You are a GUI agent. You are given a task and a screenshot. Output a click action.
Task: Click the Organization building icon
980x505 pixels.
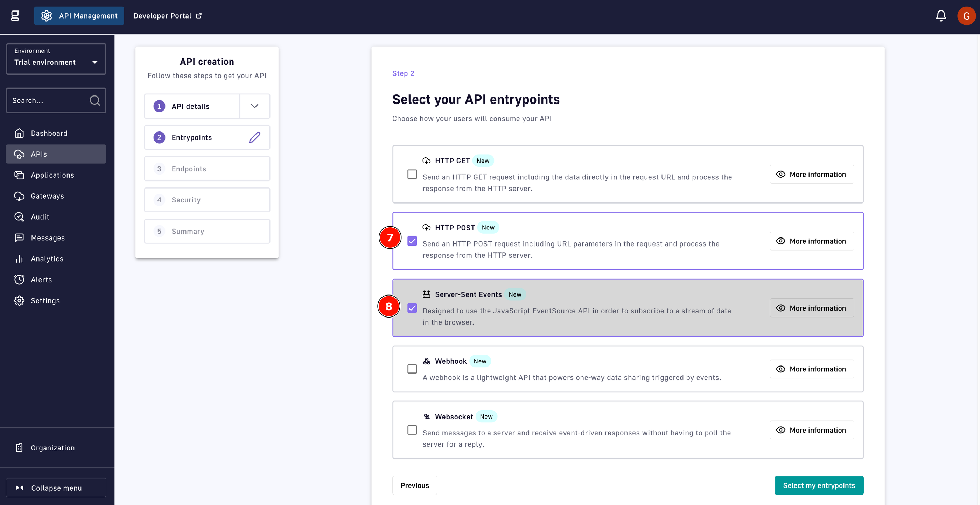click(19, 448)
